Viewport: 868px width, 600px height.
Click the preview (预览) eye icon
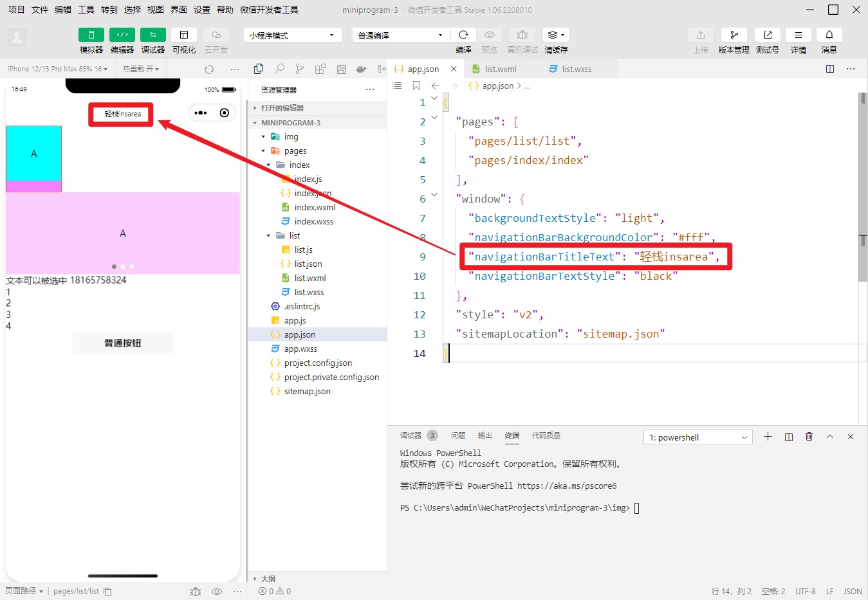point(490,35)
